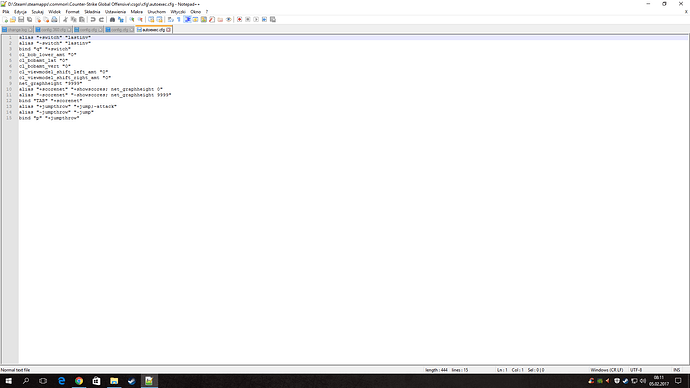690x388 pixels.
Task: Toggle the document monitoring eye icon
Action: click(x=228, y=19)
